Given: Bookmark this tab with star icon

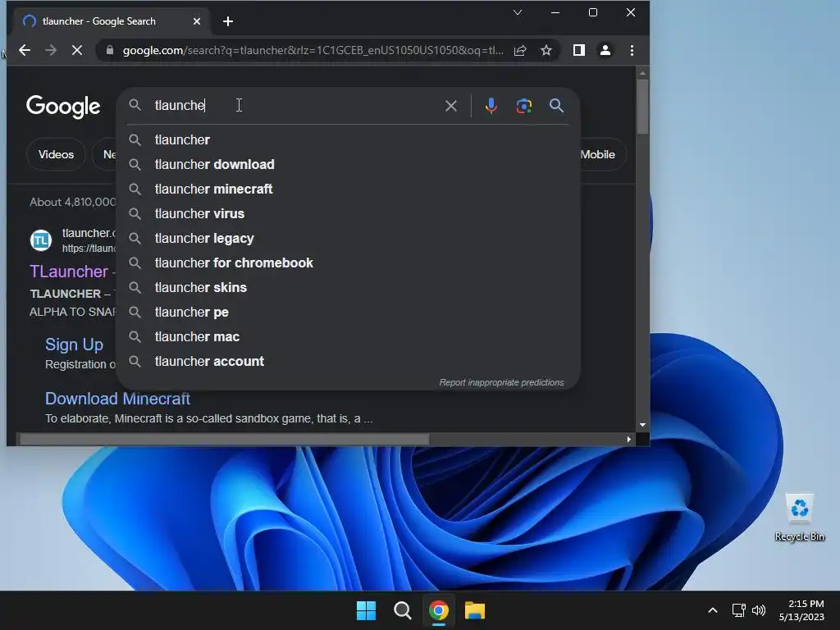Looking at the screenshot, I should 546,50.
